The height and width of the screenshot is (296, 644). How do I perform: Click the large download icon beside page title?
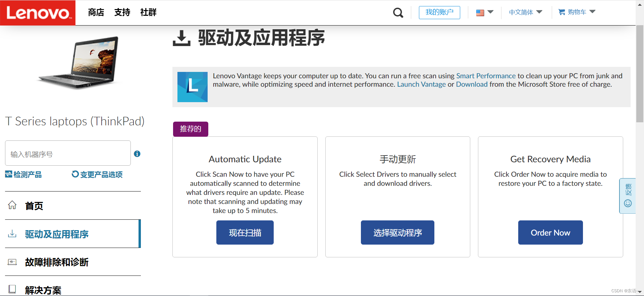181,38
